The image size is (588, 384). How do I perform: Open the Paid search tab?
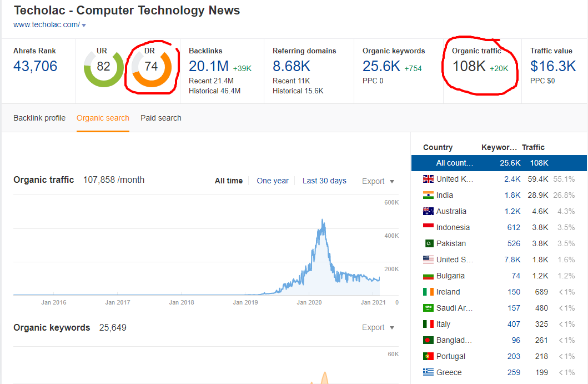[160, 118]
